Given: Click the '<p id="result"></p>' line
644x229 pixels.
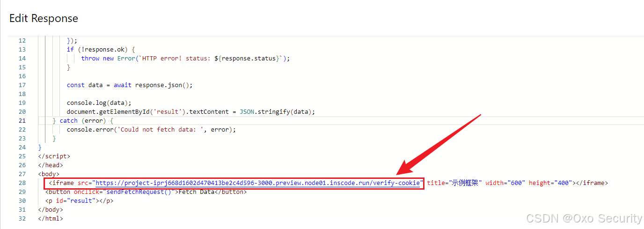Looking at the screenshot, I should coord(80,201).
